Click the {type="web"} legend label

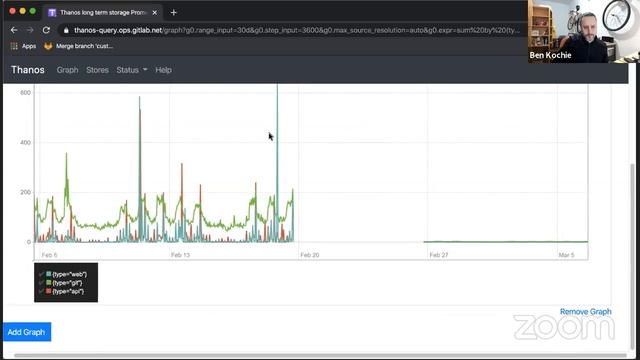(70, 274)
